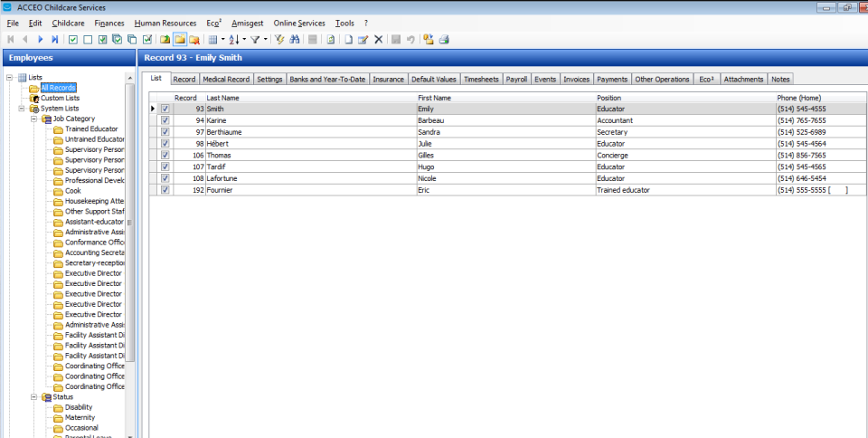Open the Attachments tab
This screenshot has height=438, width=868.
click(743, 79)
